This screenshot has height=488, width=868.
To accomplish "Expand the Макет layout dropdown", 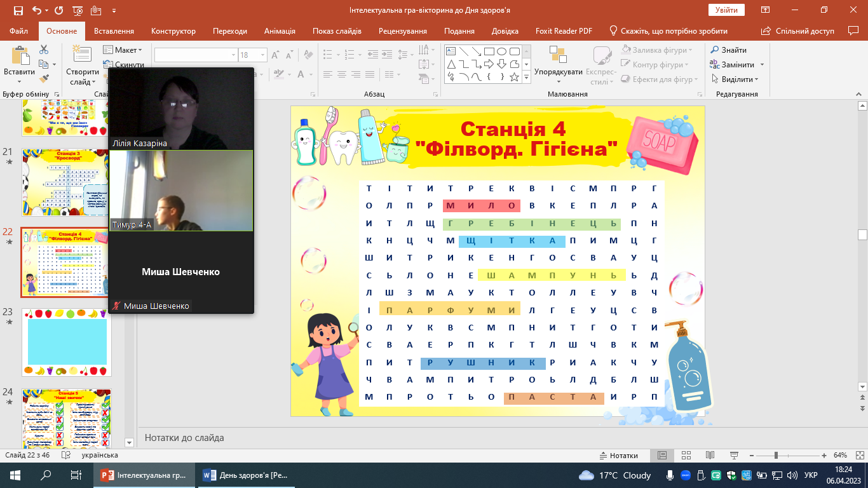I will click(128, 50).
